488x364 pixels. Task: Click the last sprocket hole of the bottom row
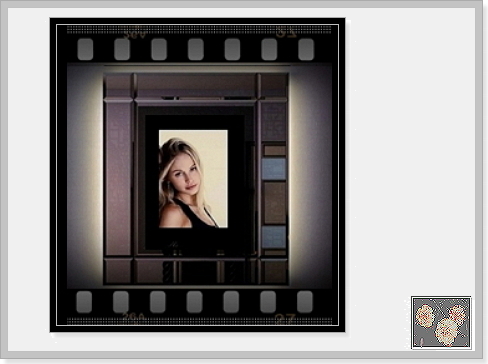(x=305, y=302)
